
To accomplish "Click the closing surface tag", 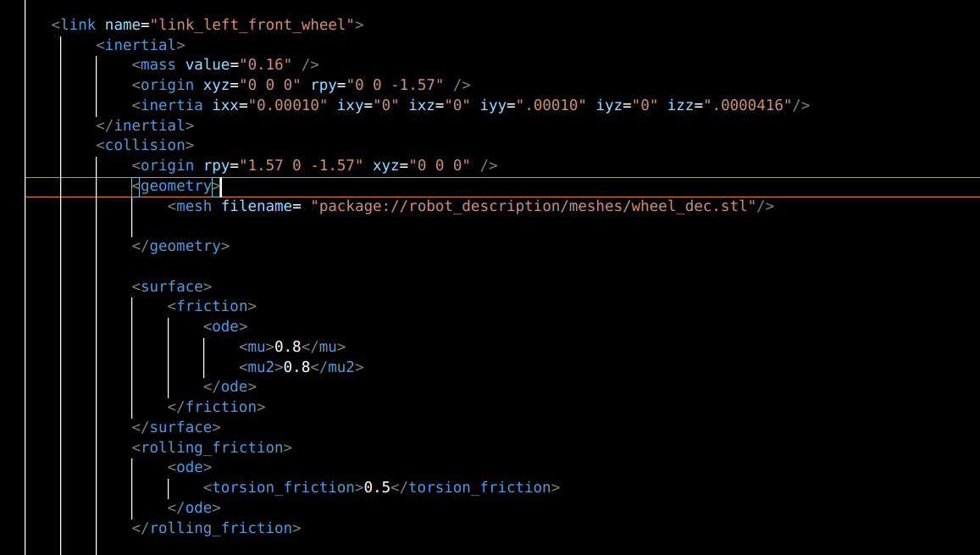I will tap(176, 428).
